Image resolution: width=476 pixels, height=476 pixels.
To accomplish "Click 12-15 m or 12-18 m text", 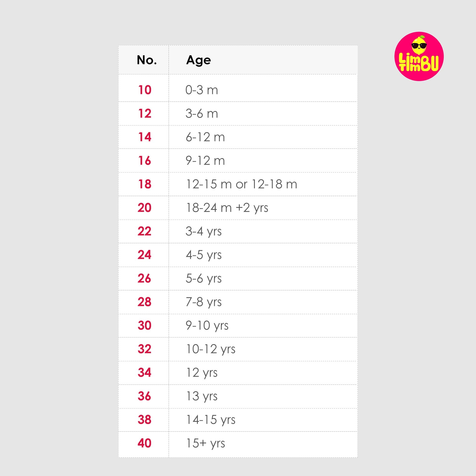I will (x=241, y=184).
